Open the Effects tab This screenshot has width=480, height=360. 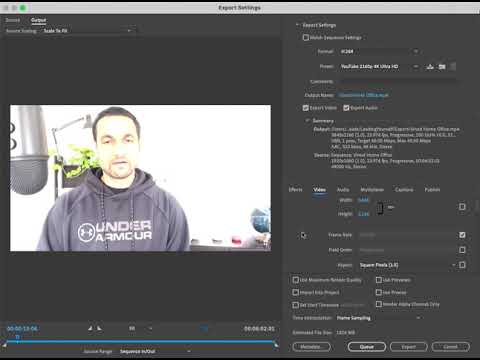(295, 189)
